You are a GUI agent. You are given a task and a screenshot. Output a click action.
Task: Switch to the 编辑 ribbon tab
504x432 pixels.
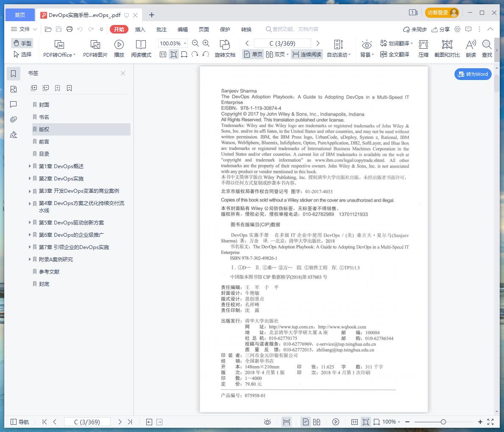tap(183, 29)
